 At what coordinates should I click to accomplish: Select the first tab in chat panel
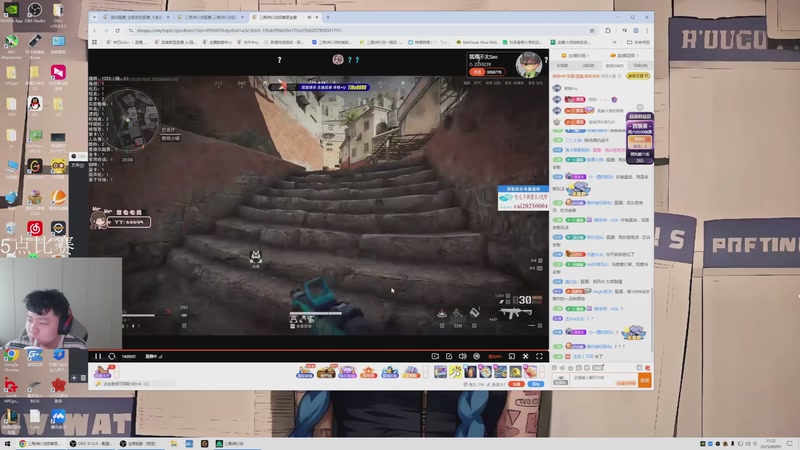point(562,66)
